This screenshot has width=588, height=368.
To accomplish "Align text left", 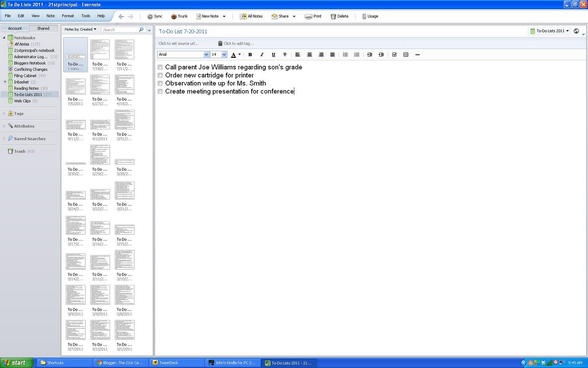I will [x=298, y=54].
